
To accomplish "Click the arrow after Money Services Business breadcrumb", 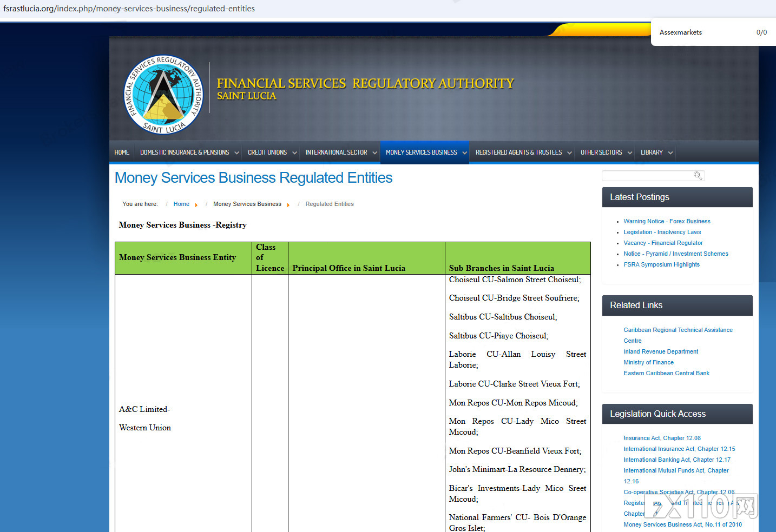I will tap(288, 205).
